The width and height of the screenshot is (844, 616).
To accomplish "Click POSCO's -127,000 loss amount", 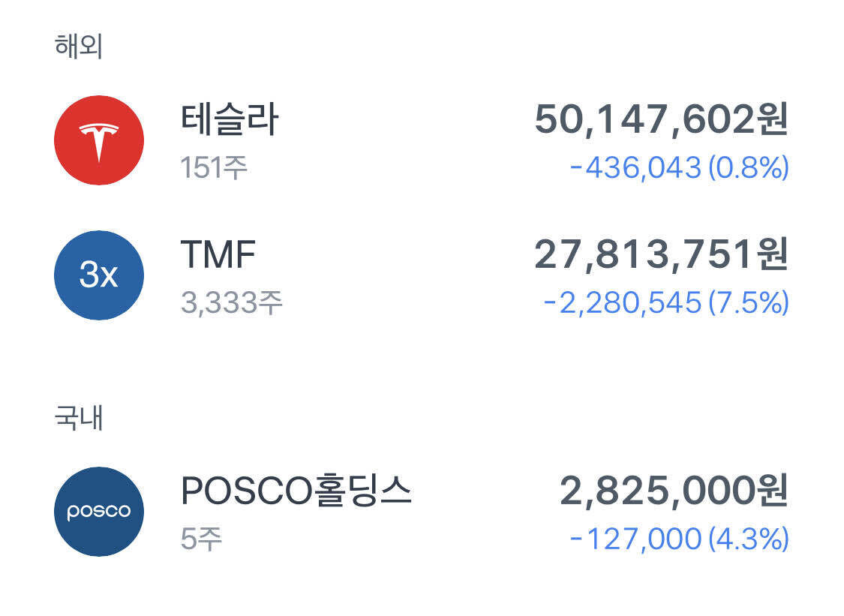I will click(636, 539).
